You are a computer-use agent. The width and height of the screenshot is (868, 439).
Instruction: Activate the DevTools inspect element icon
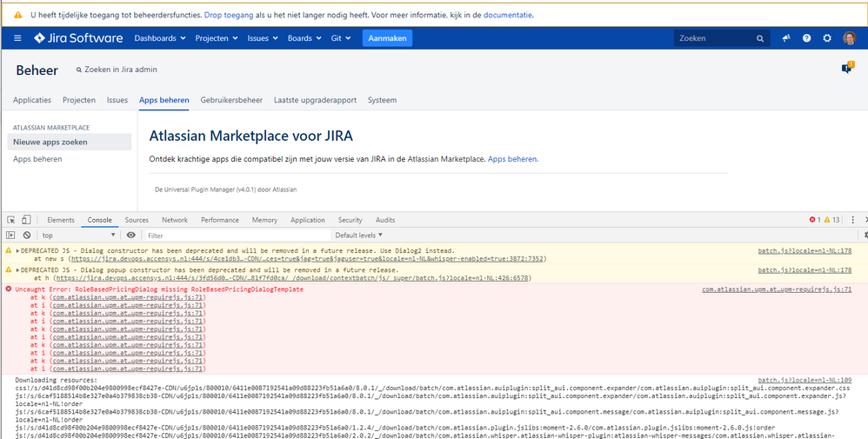click(x=11, y=220)
